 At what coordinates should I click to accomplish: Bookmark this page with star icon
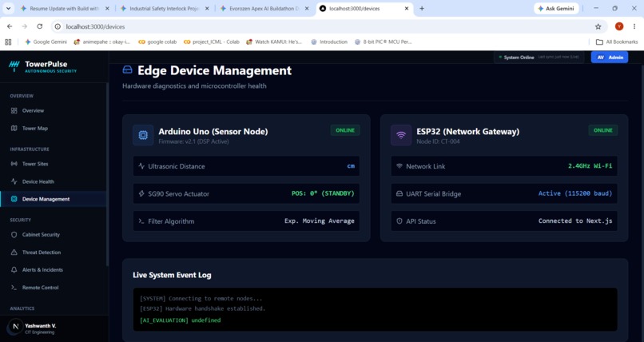[x=598, y=26]
